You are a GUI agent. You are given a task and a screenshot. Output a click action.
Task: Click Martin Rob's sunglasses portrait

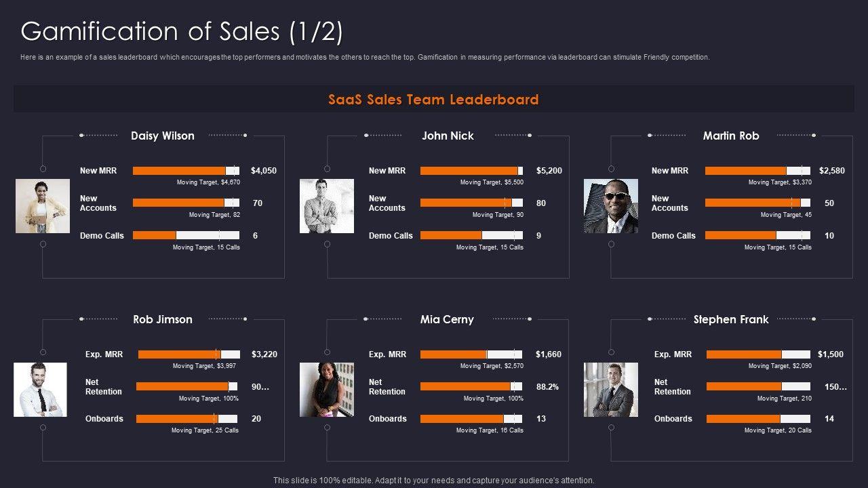[611, 206]
